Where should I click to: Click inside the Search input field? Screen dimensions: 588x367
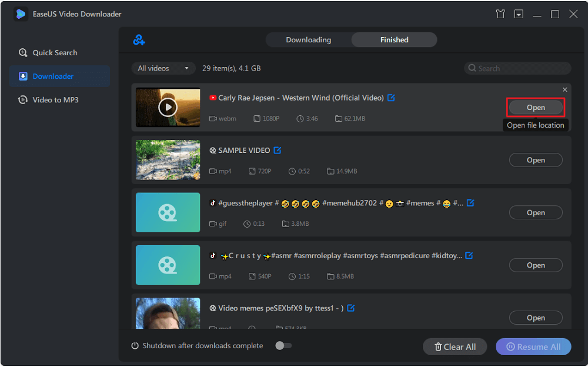point(520,68)
